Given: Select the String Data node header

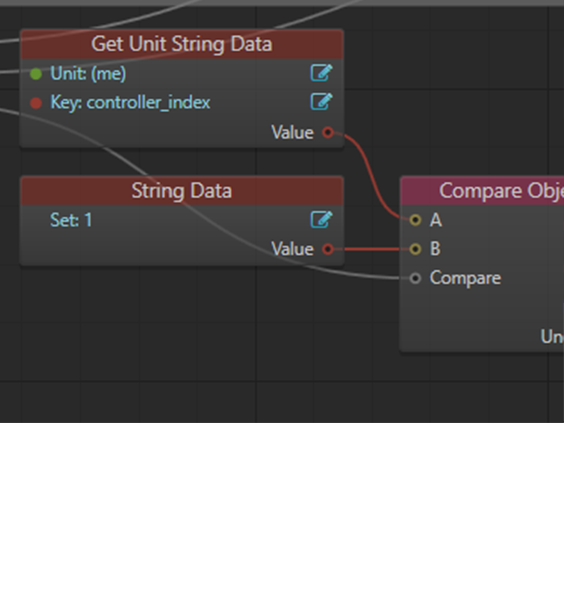Looking at the screenshot, I should coord(182,191).
